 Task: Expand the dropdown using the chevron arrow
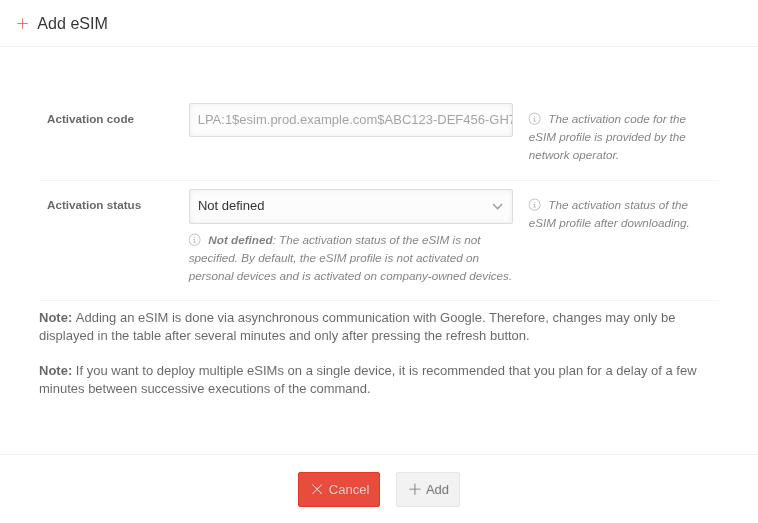pos(497,206)
